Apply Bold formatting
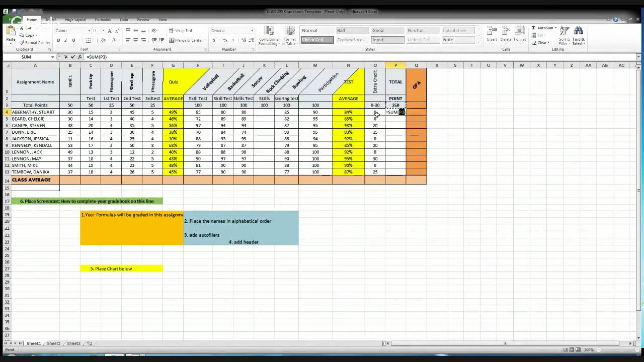The image size is (644, 362). [58, 40]
